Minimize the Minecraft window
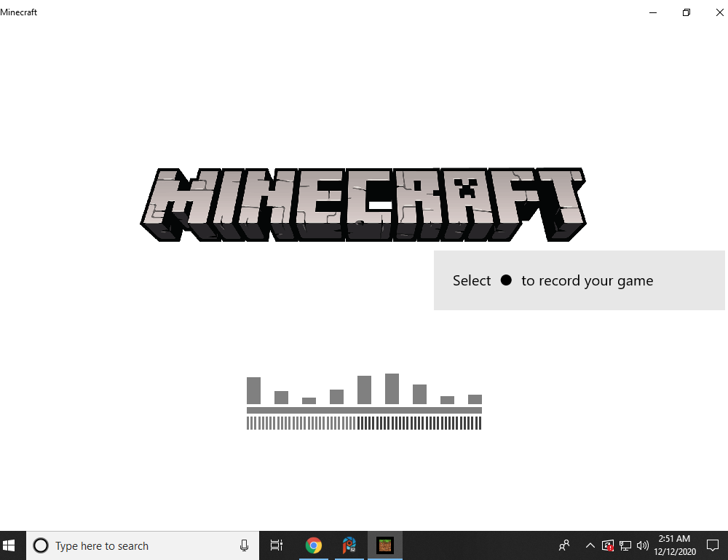This screenshot has height=560, width=728. click(653, 12)
